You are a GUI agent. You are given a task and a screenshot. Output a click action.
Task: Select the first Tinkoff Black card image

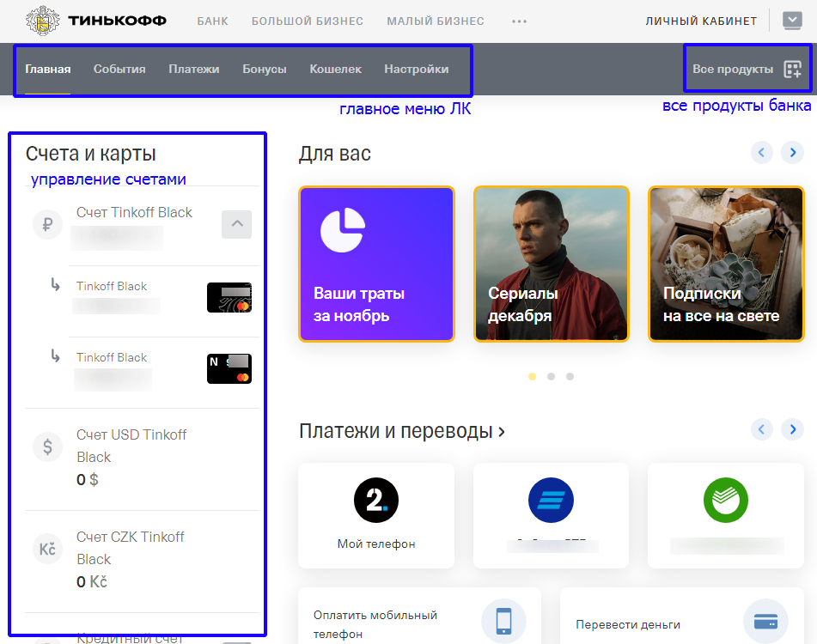pyautogui.click(x=229, y=297)
